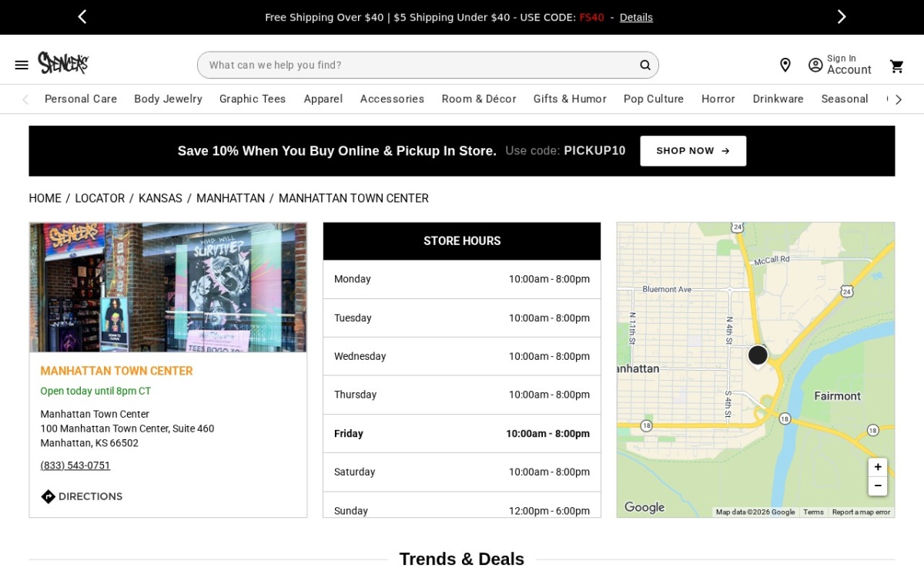Go to LOCATOR breadcrumb
This screenshot has width=924, height=578.
tap(100, 198)
